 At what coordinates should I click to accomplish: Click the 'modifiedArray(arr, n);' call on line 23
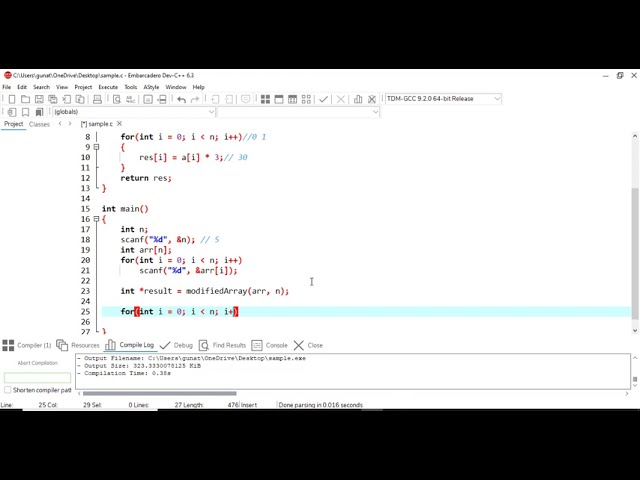click(237, 291)
